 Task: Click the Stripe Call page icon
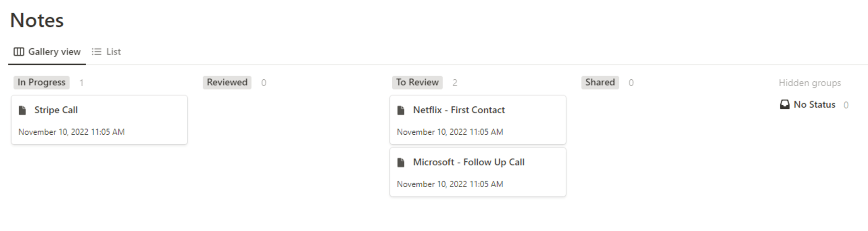[22, 110]
